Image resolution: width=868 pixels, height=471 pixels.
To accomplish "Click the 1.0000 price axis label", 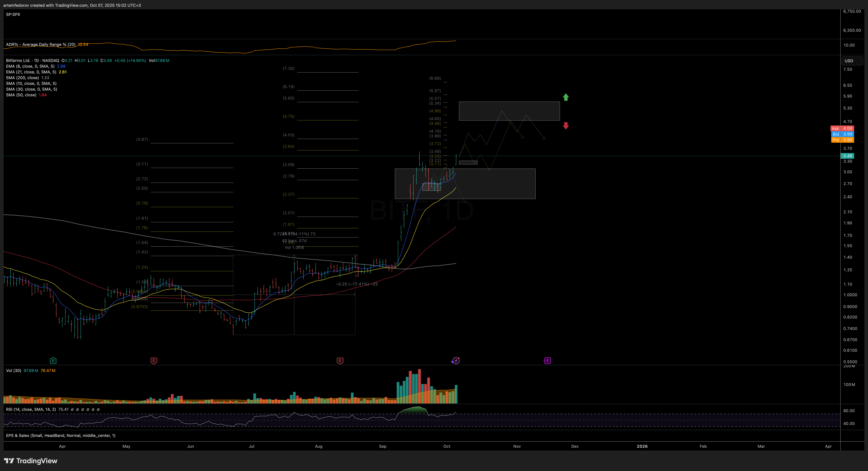I will [x=850, y=295].
